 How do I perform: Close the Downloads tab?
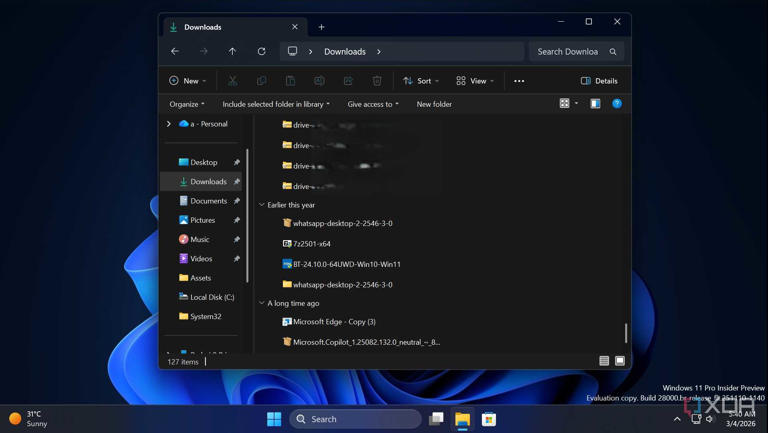(294, 27)
